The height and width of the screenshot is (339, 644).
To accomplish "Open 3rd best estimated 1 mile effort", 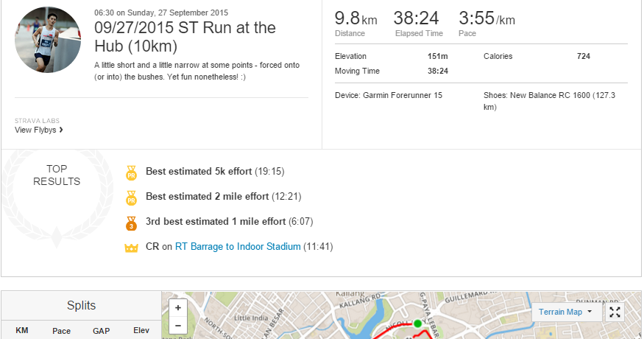I will click(x=215, y=222).
